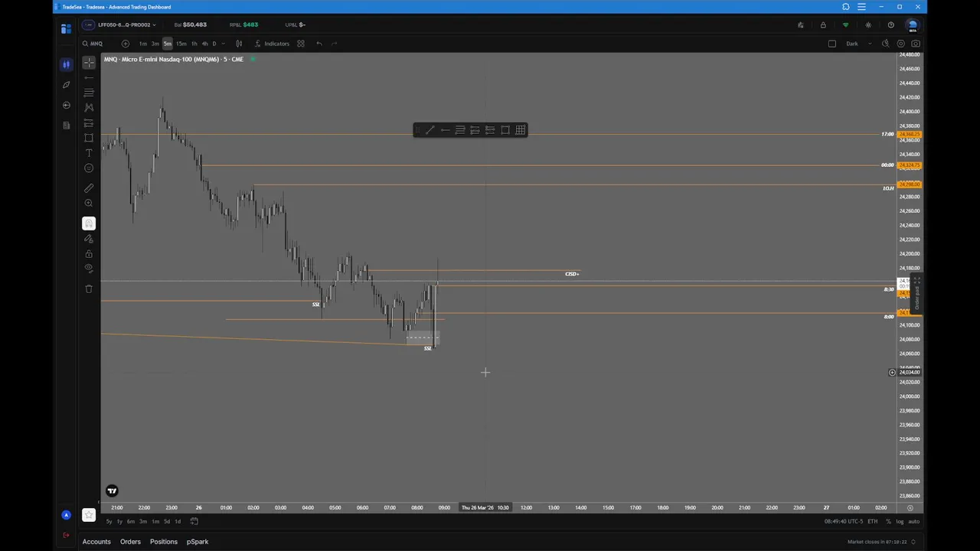This screenshot has height=551, width=980.
Task: Select the text annotation tool
Action: point(89,153)
